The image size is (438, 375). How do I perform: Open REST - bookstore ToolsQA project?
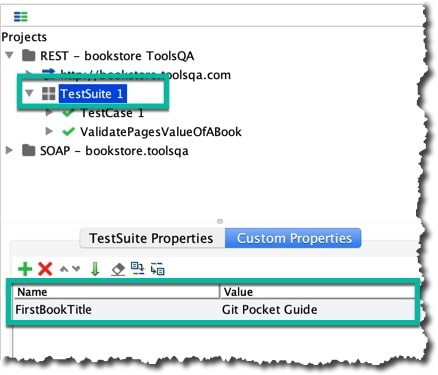pyautogui.click(x=117, y=56)
